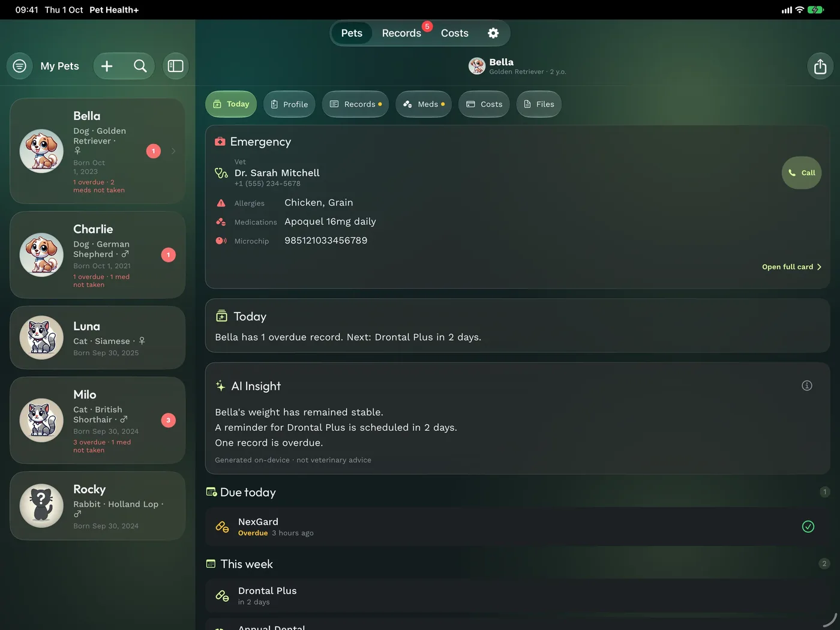
Task: Open the Meds pill tab
Action: click(424, 104)
